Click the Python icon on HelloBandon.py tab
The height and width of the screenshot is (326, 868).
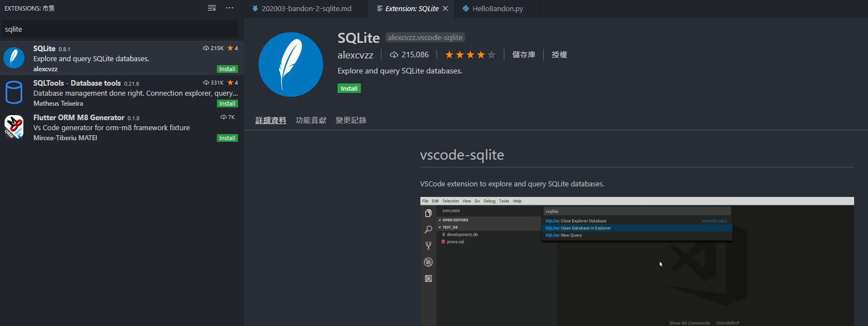coord(465,8)
